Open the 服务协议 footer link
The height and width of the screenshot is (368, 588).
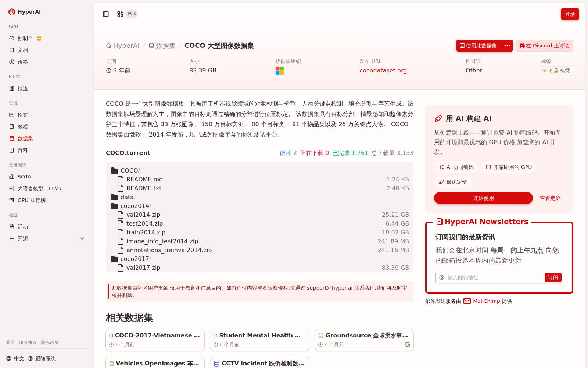(28, 343)
